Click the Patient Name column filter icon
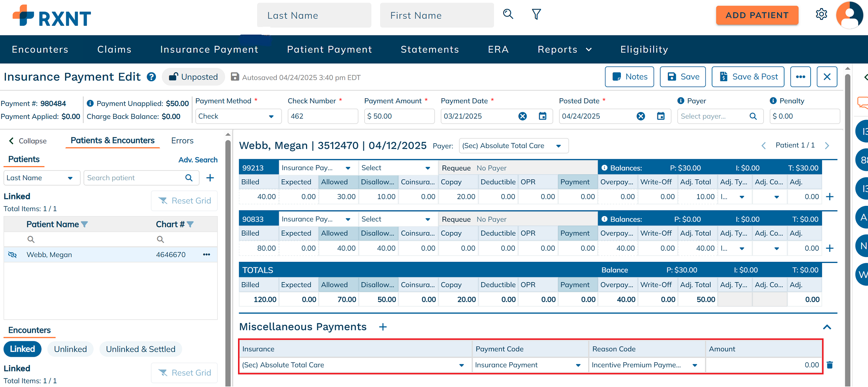868x387 pixels. (84, 224)
